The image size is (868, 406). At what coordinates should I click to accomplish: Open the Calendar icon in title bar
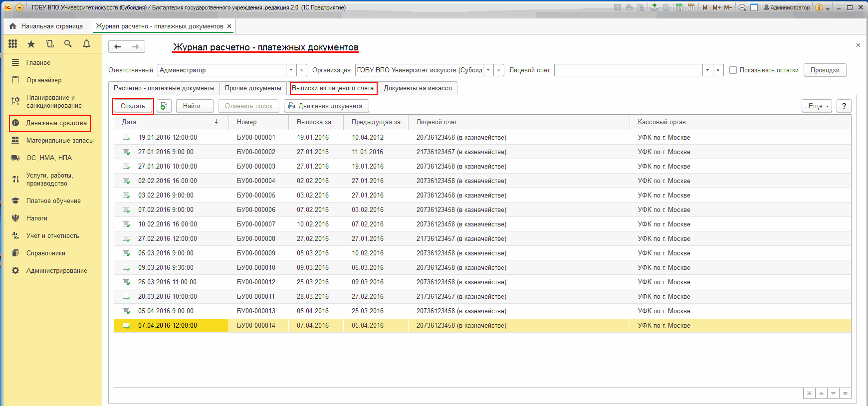tap(691, 7)
